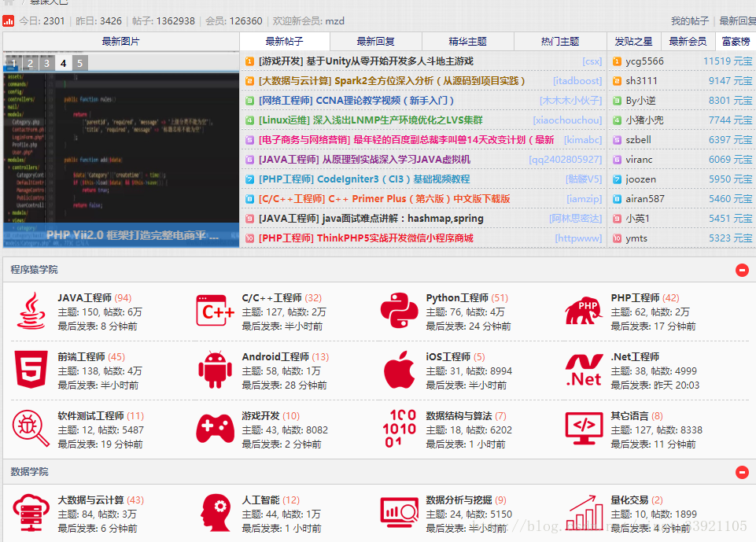Open the JAVA工程师 forum title
Screen dimensions: 756x542
pos(85,298)
